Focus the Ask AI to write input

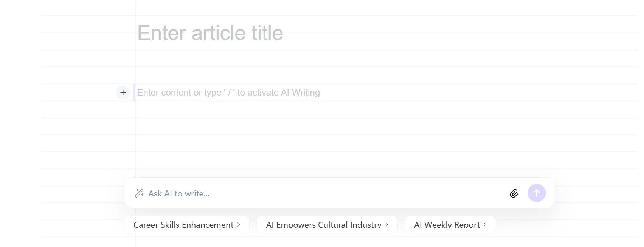point(179,194)
